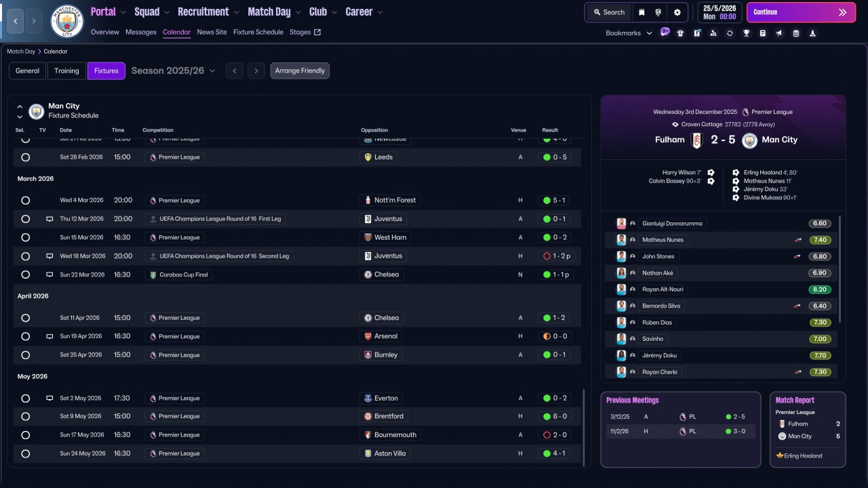868x488 pixels.
Task: Open the 3/12/25 previous meeting row
Action: pyautogui.click(x=680, y=417)
